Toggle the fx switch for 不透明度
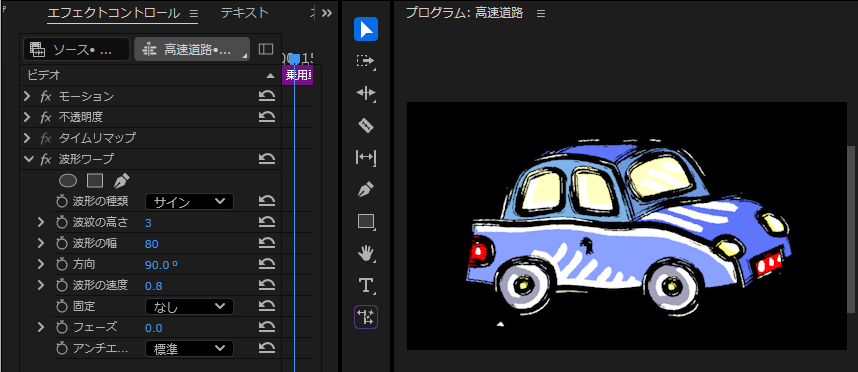 click(x=46, y=117)
